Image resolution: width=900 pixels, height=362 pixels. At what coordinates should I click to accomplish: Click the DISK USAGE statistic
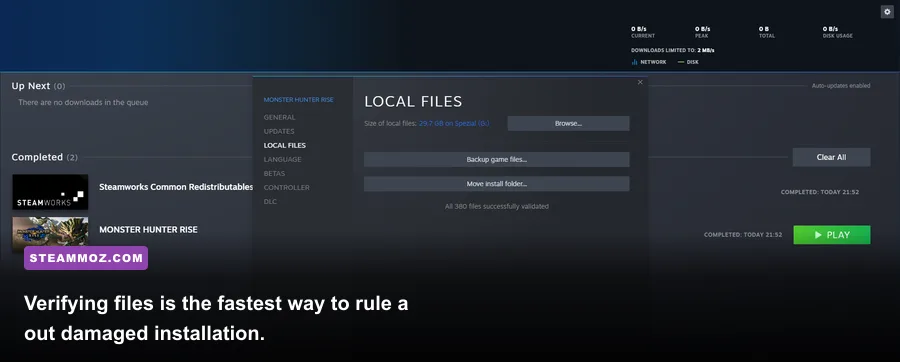[837, 32]
